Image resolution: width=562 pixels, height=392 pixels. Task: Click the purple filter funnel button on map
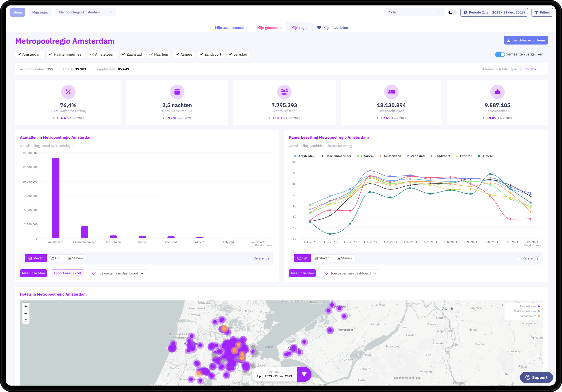pos(304,374)
